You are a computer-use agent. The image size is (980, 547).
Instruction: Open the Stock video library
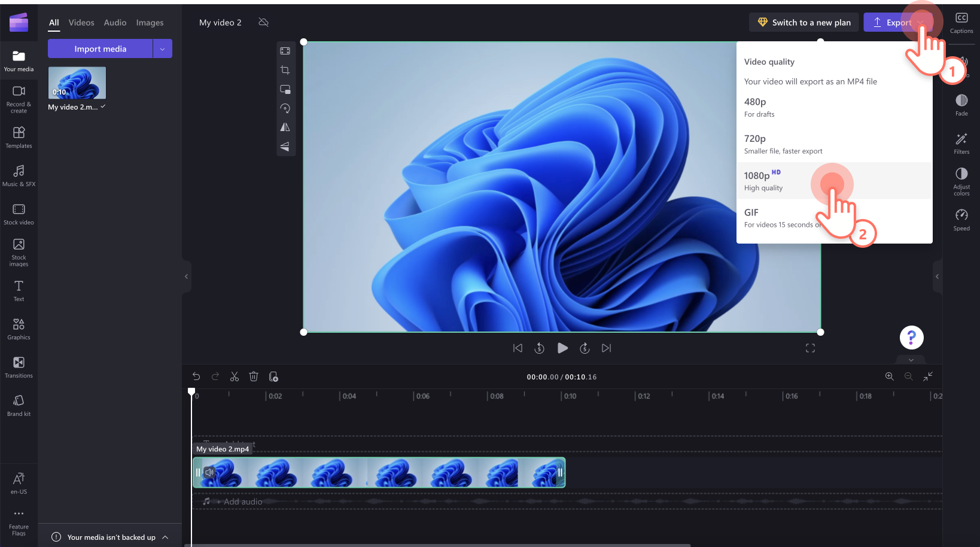(x=19, y=214)
